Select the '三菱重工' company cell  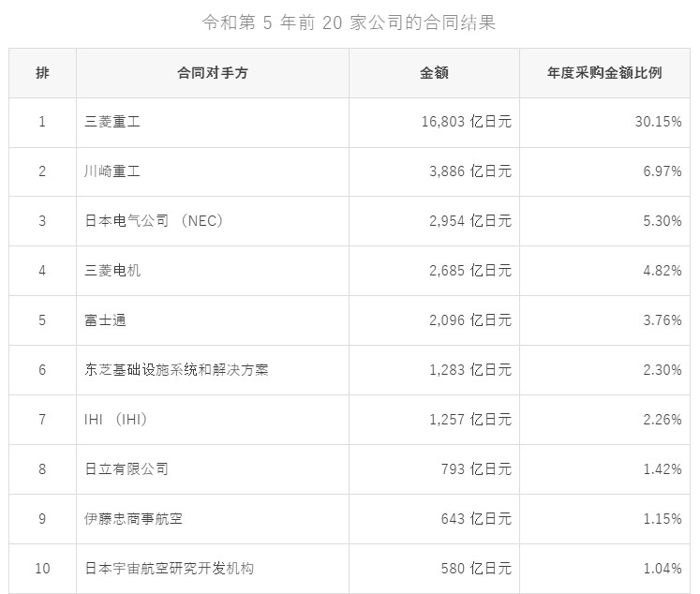213,123
